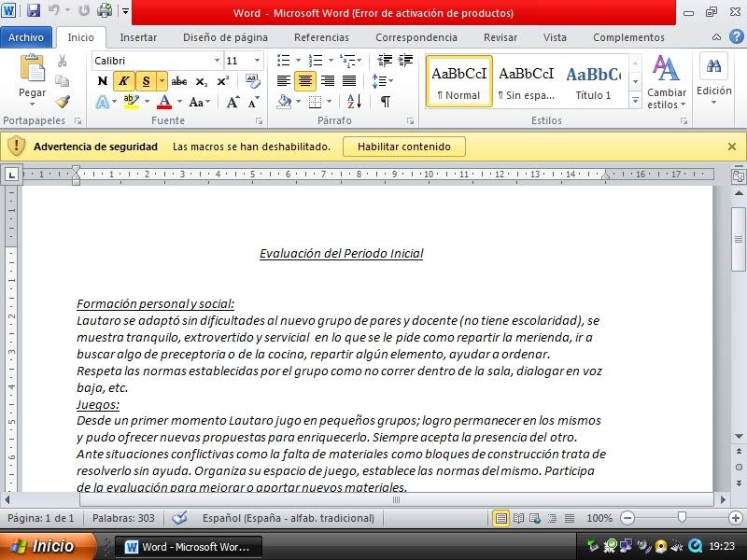Open the Calibri font name dropdown
Image resolution: width=747 pixels, height=560 pixels.
point(217,60)
